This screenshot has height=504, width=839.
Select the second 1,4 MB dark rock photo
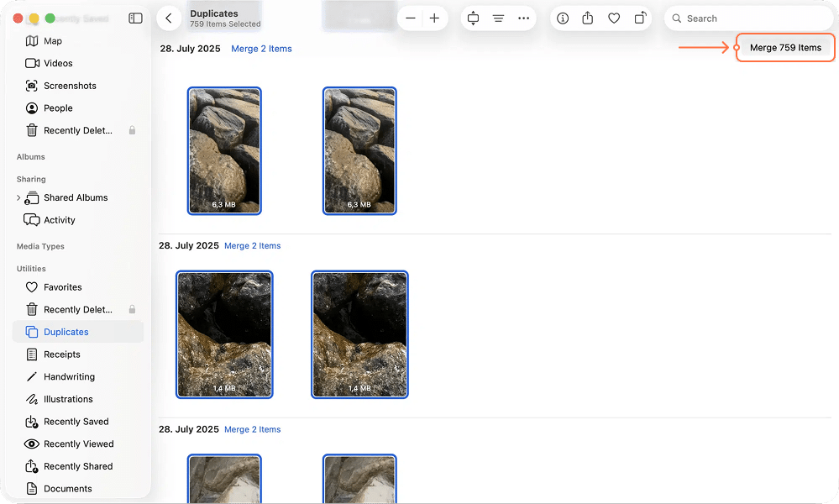359,334
